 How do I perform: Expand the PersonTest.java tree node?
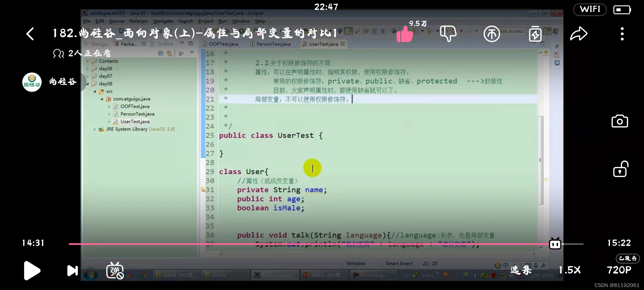(109, 114)
